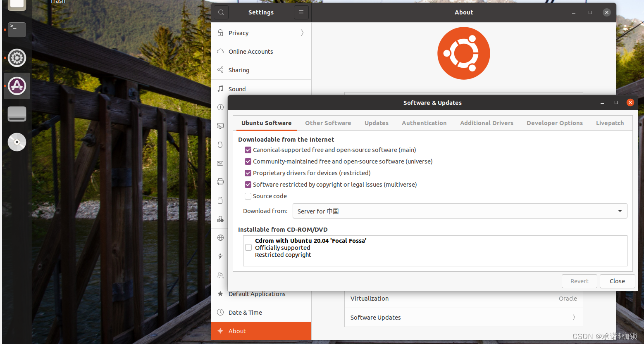The image size is (644, 344).
Task: Open Mouse & Touchpad settings
Action: click(220, 145)
